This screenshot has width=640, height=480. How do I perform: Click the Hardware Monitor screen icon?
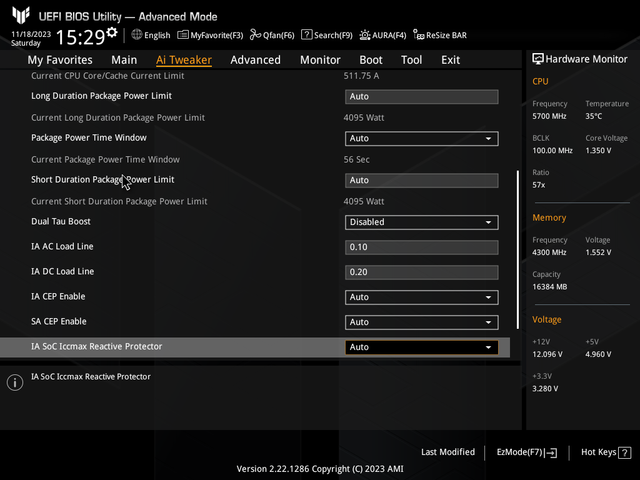[x=538, y=59]
